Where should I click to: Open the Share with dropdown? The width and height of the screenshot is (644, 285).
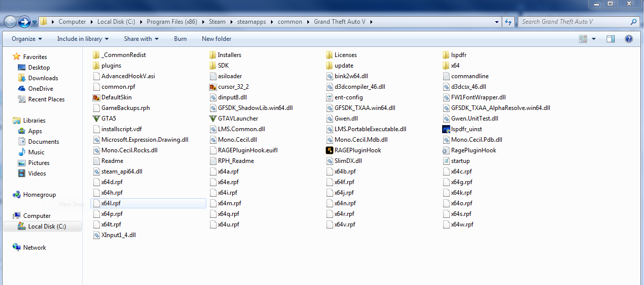(x=141, y=39)
